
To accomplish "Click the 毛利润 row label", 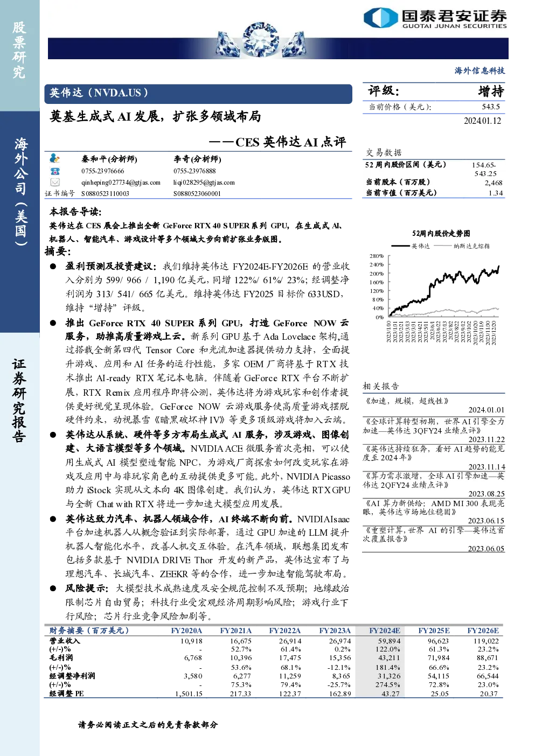I will [61, 658].
